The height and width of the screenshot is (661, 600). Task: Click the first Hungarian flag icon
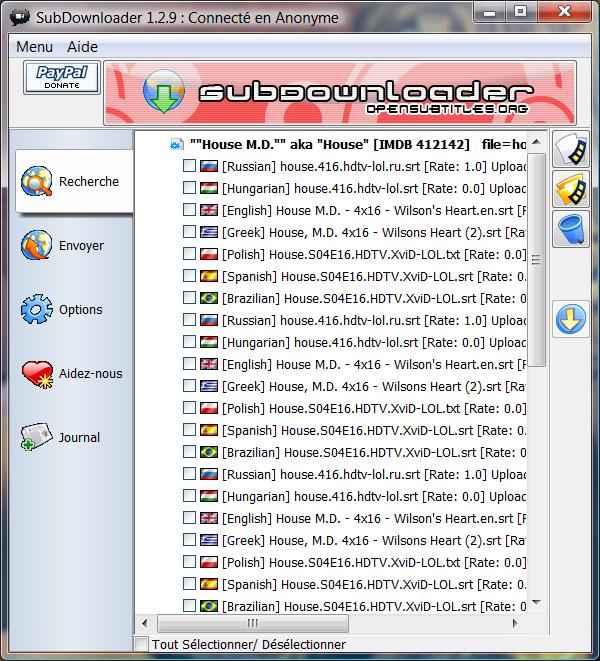pos(209,188)
